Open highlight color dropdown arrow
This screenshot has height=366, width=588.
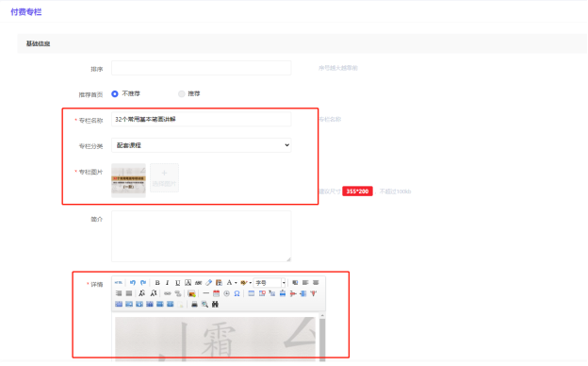(x=251, y=283)
